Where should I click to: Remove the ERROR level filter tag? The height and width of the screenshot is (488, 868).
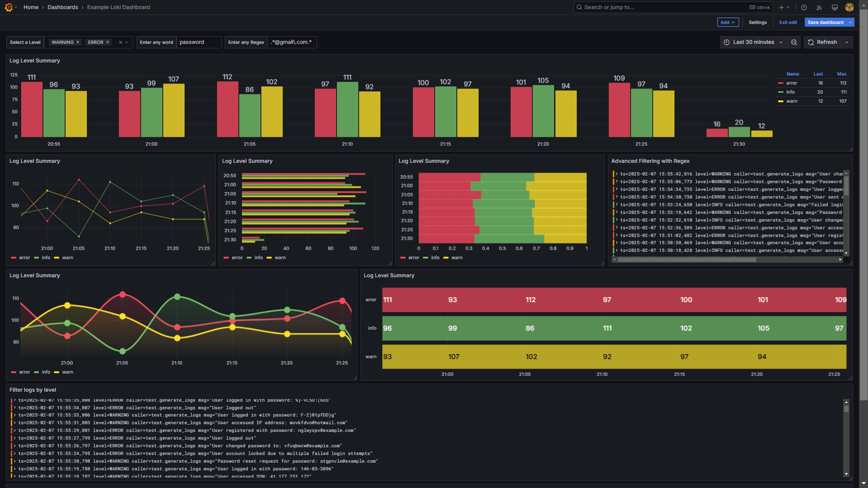pyautogui.click(x=108, y=42)
